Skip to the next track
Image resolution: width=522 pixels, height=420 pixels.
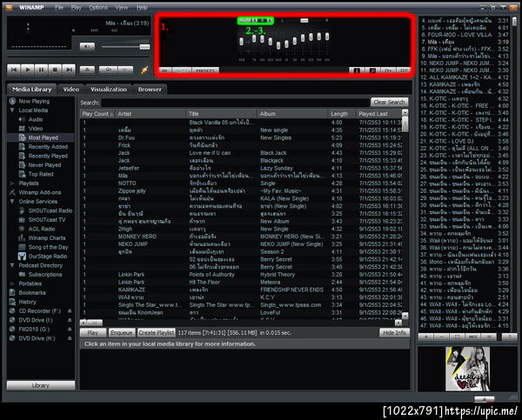coord(69,70)
